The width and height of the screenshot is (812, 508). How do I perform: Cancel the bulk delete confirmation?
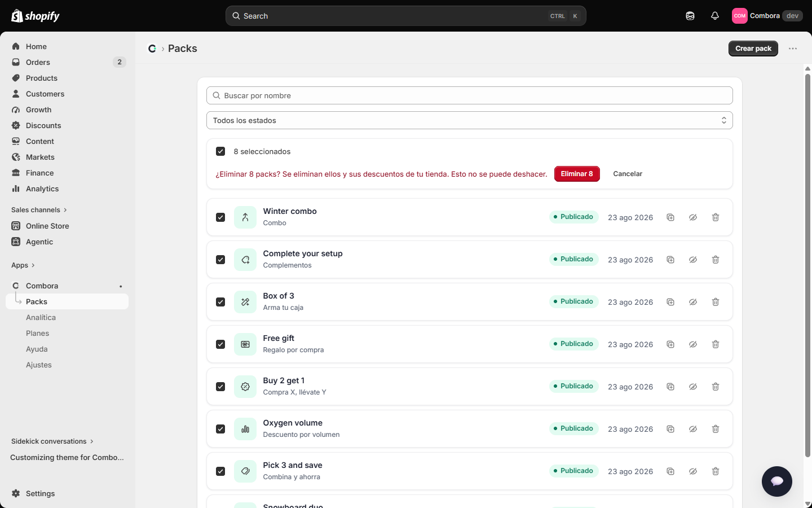click(x=628, y=174)
